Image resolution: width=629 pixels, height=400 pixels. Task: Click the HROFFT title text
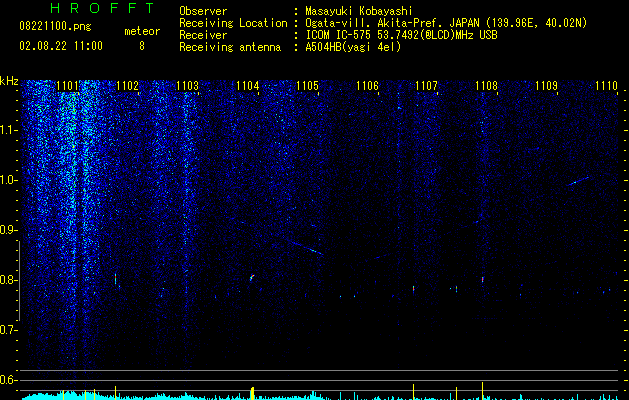tap(103, 8)
